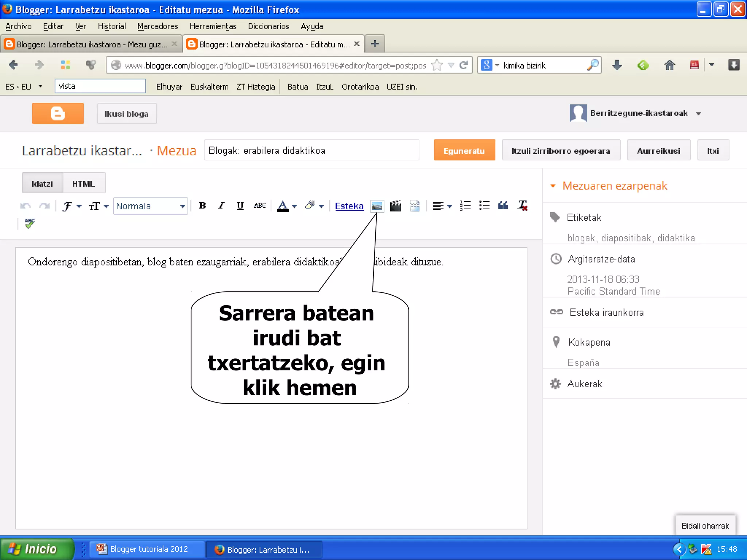
Task: Insert a jump break
Action: (415, 206)
